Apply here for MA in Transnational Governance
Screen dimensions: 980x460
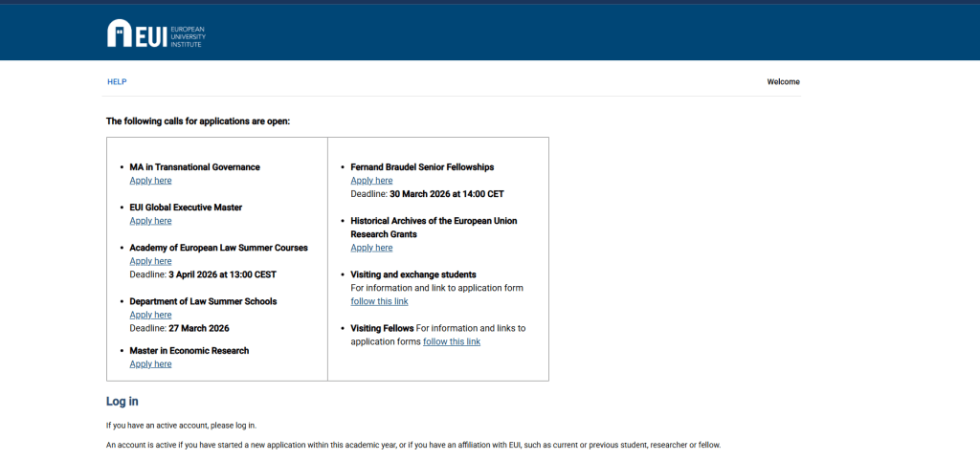tap(150, 181)
